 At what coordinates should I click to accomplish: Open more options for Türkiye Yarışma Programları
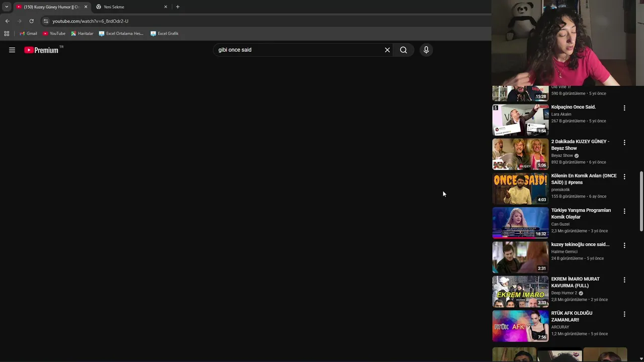624,212
